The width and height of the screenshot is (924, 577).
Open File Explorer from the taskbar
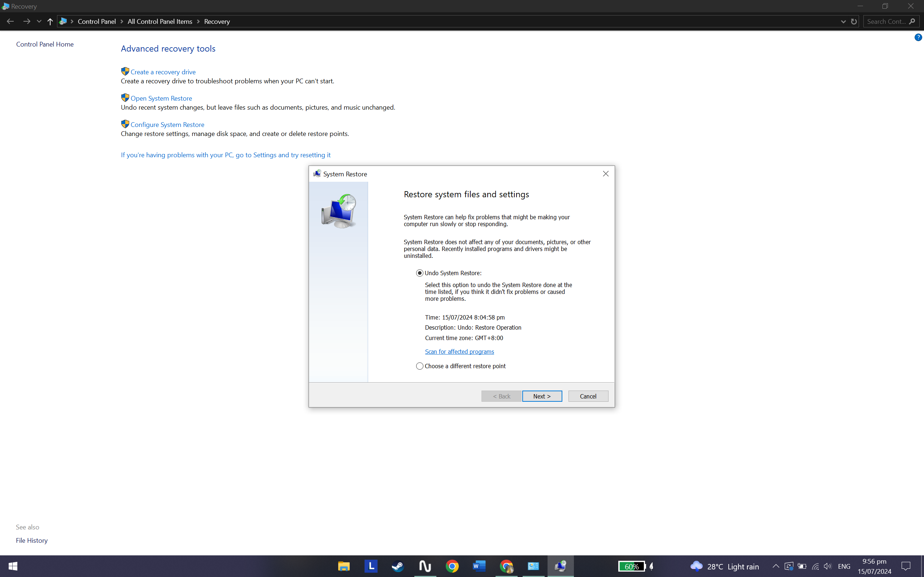coord(344,566)
